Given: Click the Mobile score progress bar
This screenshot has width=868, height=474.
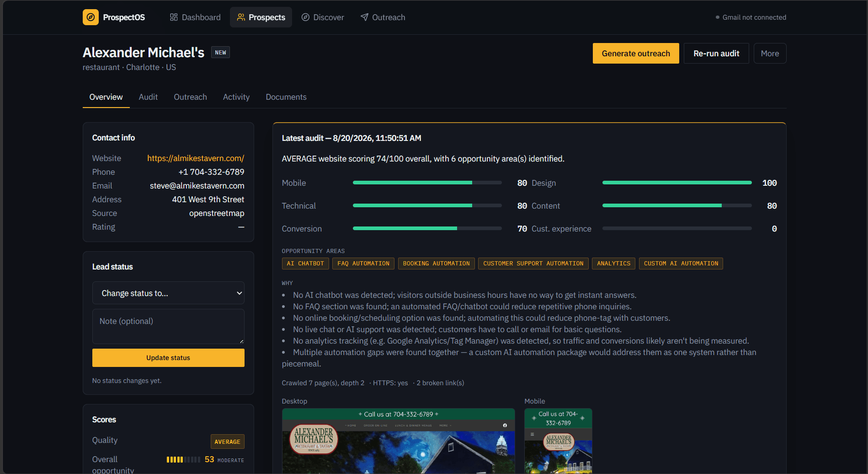Looking at the screenshot, I should 427,183.
